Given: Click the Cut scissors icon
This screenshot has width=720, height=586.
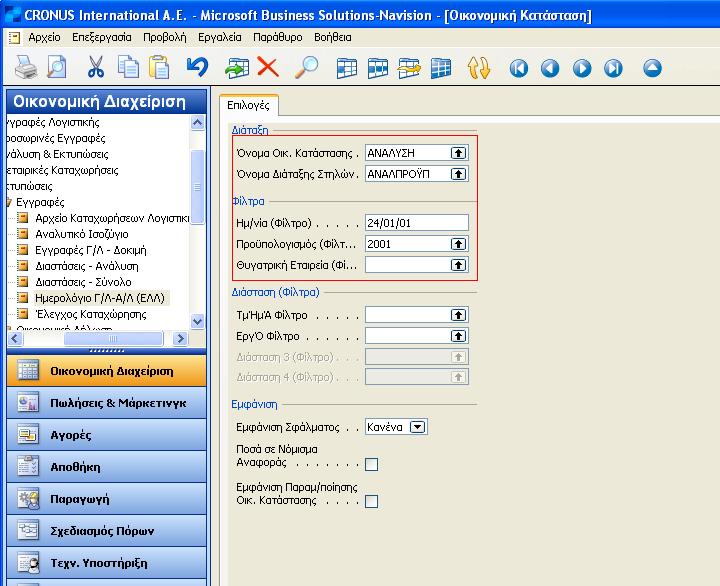Looking at the screenshot, I should pyautogui.click(x=96, y=68).
